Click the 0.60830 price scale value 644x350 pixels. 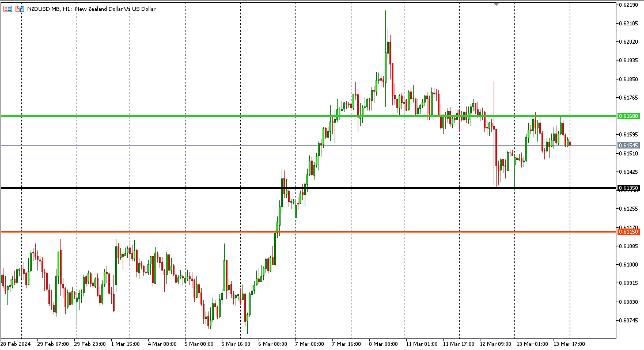pyautogui.click(x=628, y=302)
